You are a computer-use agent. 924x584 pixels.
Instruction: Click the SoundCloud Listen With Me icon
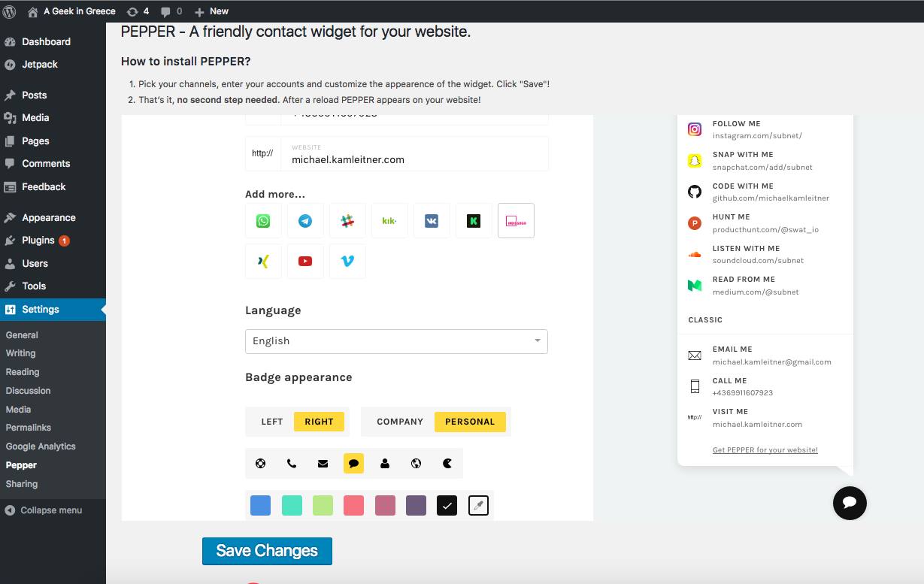[695, 254]
